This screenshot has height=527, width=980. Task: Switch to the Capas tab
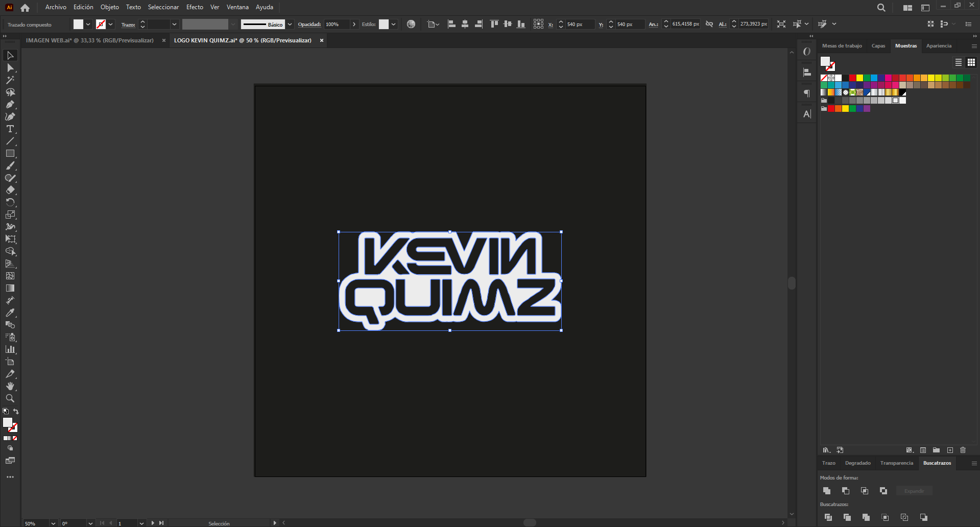[878, 46]
